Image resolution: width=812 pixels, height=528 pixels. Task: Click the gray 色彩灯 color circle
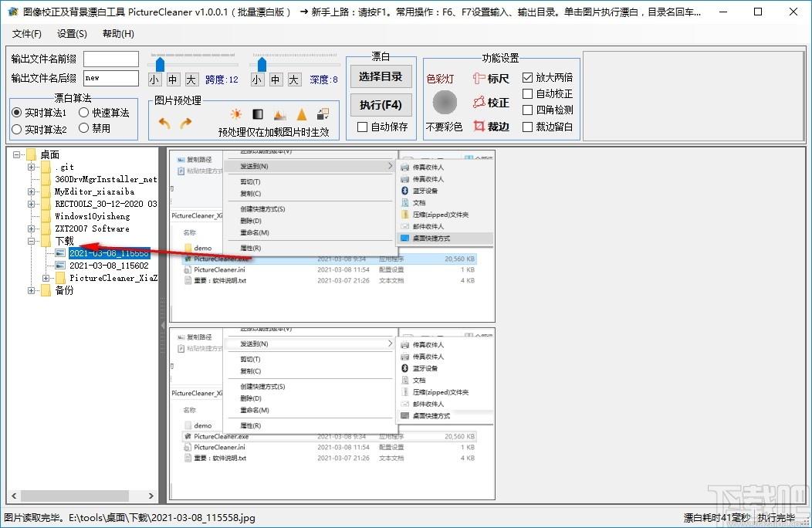tap(445, 102)
